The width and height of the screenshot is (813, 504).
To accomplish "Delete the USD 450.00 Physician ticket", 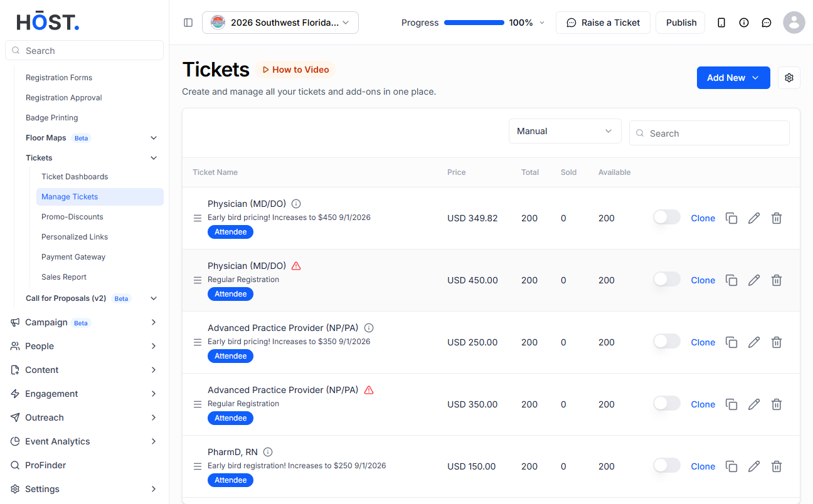I will [777, 280].
